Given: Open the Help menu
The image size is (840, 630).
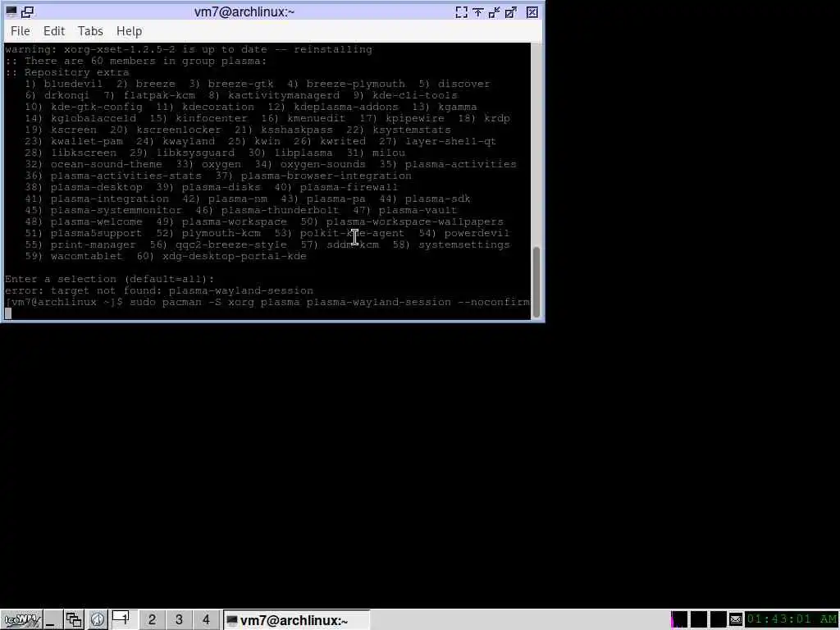Looking at the screenshot, I should pyautogui.click(x=129, y=31).
